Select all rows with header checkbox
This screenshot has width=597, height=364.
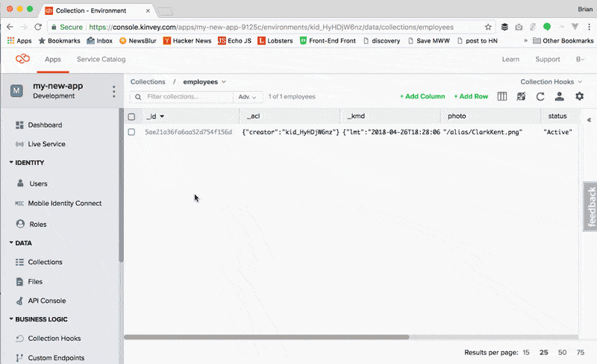(x=131, y=116)
